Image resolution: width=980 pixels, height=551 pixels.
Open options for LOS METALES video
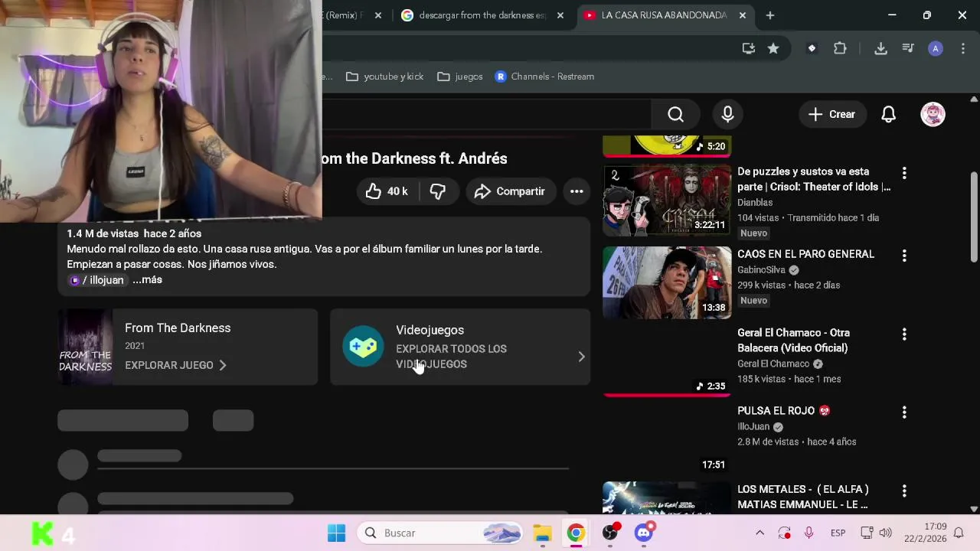tap(904, 491)
